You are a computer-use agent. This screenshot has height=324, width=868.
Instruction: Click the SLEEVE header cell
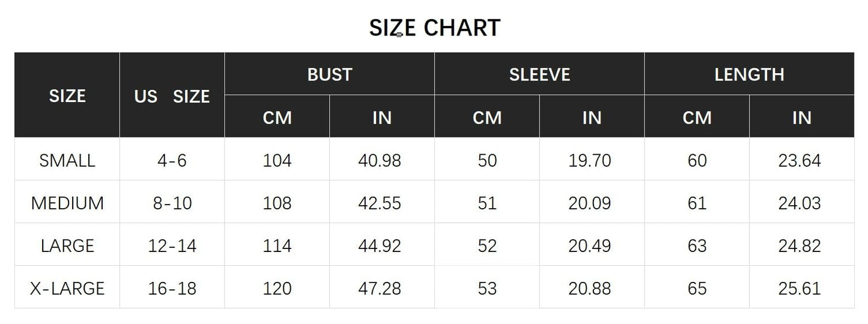tap(539, 74)
